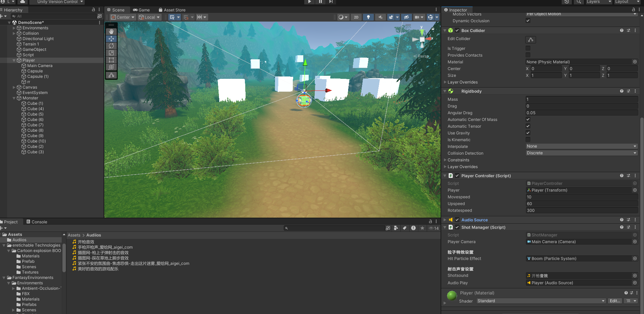644x314 pixels.
Task: Open Player Controller component options menu
Action: pos(635,176)
